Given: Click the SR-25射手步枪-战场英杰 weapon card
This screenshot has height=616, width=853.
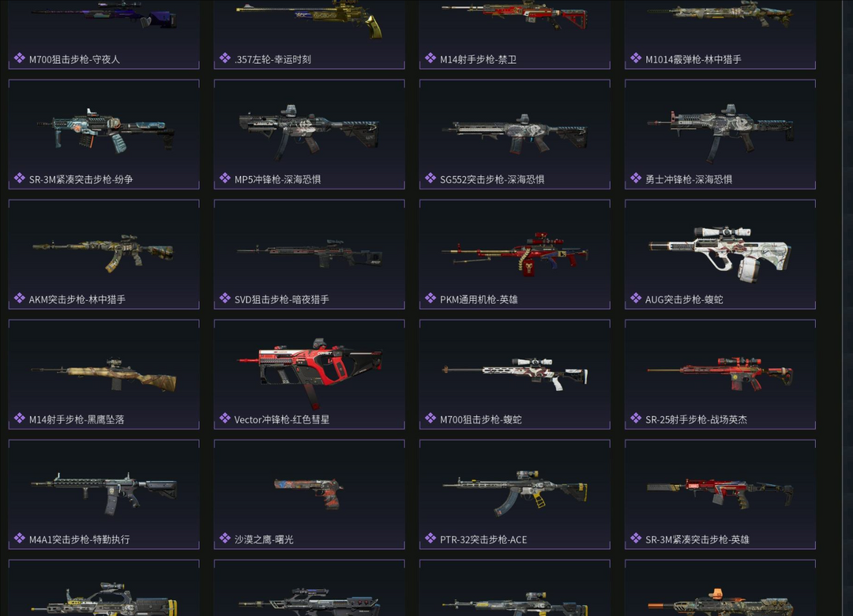Looking at the screenshot, I should coord(720,374).
